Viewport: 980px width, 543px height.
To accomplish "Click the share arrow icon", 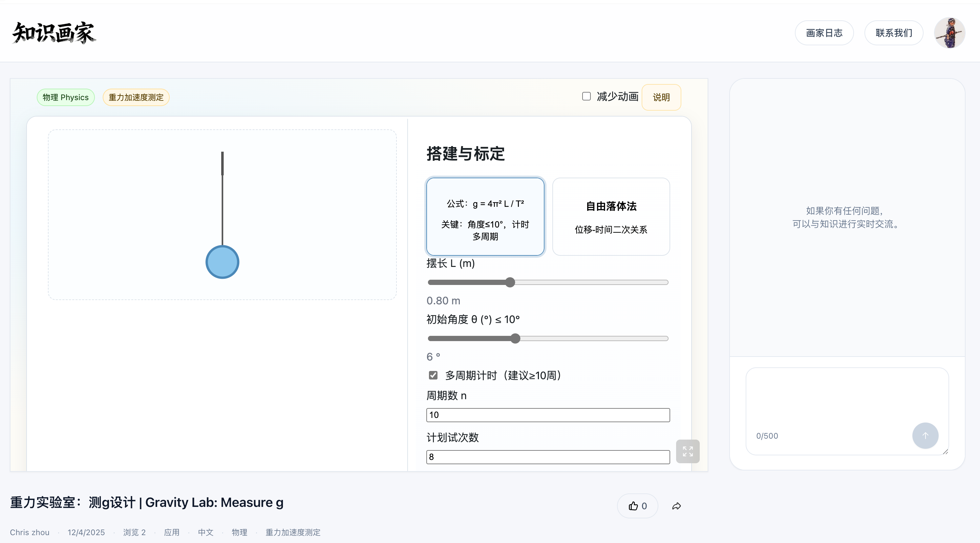I will pos(676,506).
